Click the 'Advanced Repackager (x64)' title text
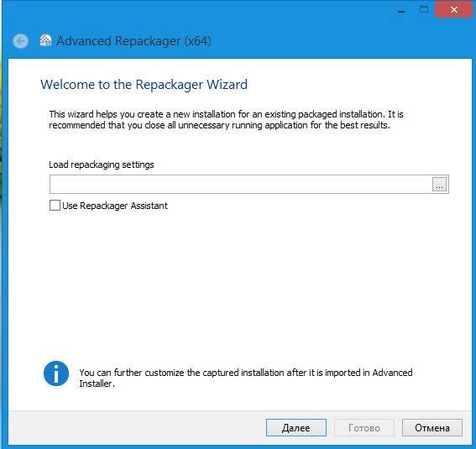Screen dimensions: 476x449 point(133,41)
